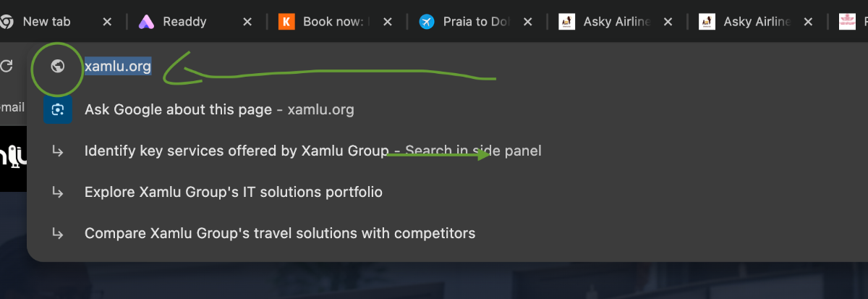Pick Compare Xamlu Group's travel solutions suggestion
The height and width of the screenshot is (299, 868).
point(279,234)
